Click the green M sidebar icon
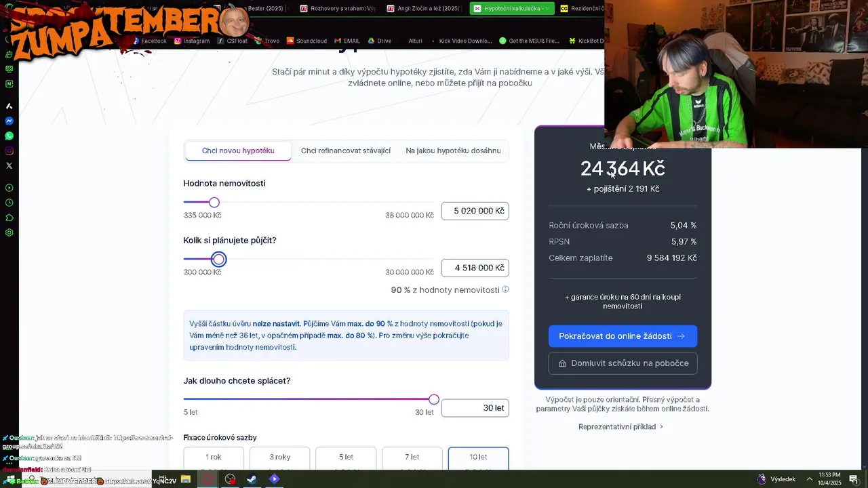The width and height of the screenshot is (868, 488). pos(9,84)
